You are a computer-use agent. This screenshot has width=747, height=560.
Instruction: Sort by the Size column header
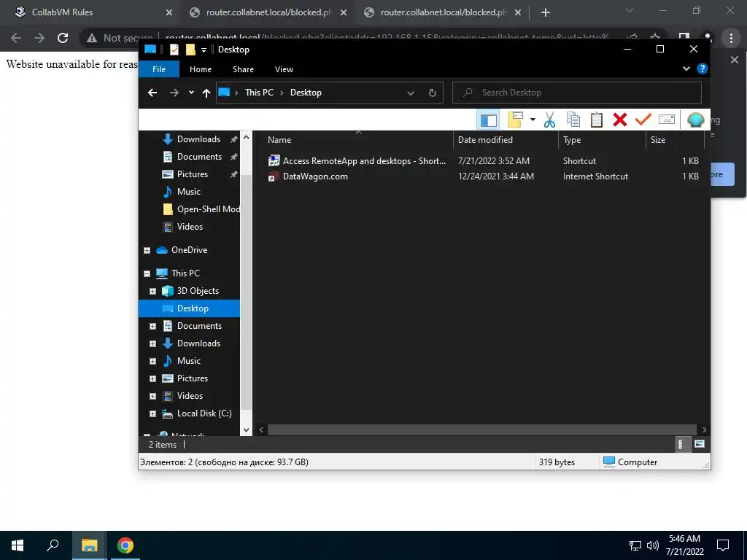click(x=675, y=140)
